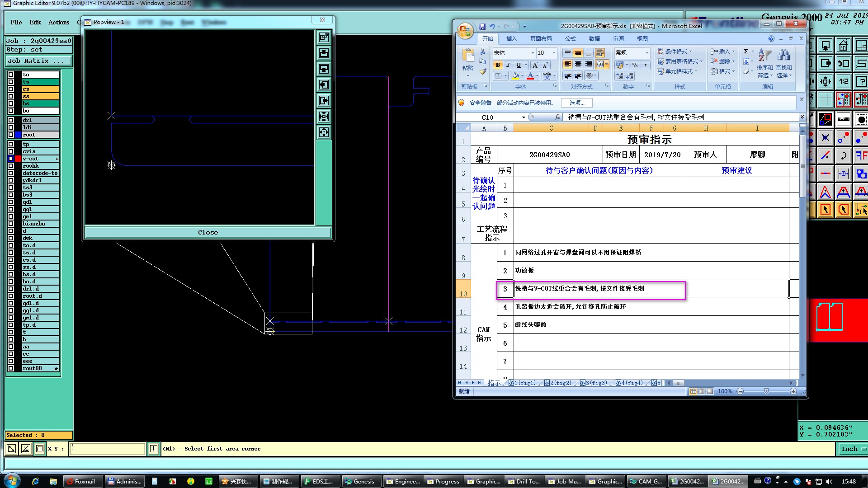Click Excel's percent style icon
Image resolution: width=868 pixels, height=488 pixels.
click(x=635, y=65)
